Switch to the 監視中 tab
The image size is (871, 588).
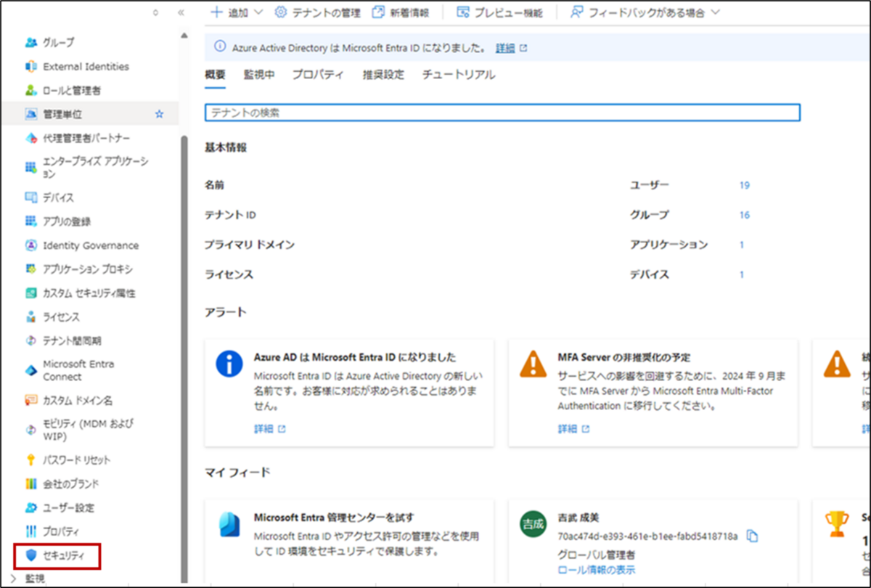259,75
